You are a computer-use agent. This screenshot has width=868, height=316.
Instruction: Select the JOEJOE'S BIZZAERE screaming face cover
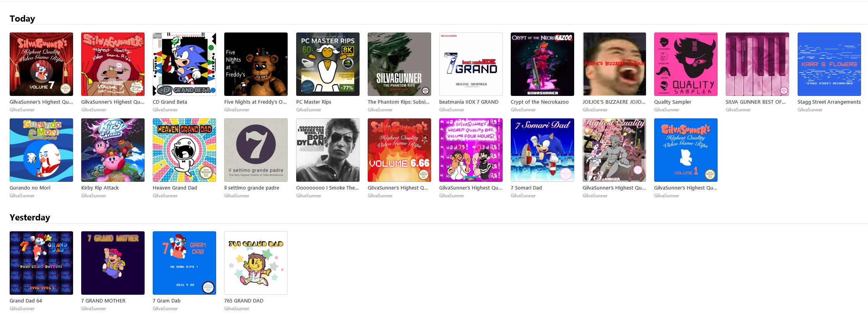614,64
